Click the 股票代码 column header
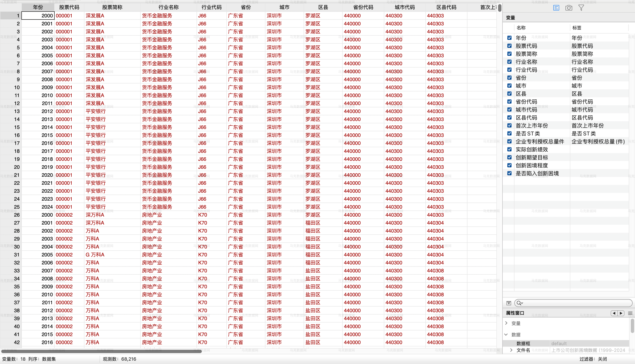This screenshot has width=635, height=364. (x=69, y=7)
